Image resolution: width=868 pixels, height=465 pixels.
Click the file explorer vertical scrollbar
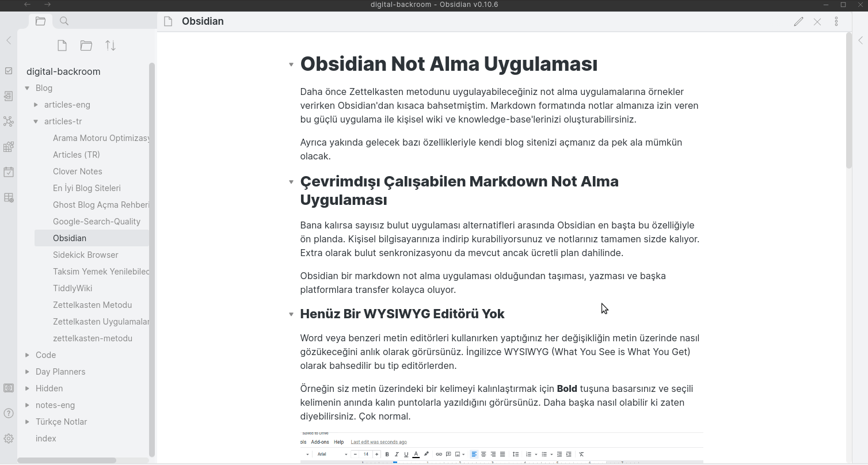(x=152, y=259)
